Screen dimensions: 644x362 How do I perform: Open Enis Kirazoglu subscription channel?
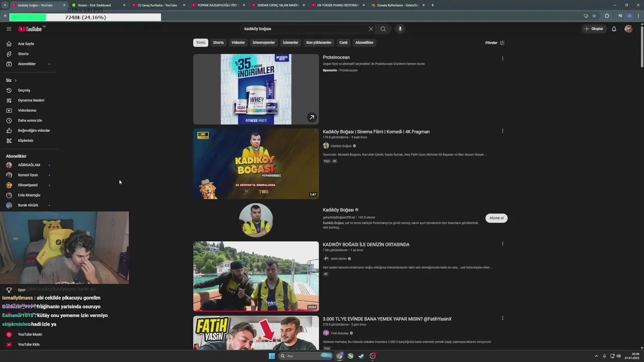[28, 195]
